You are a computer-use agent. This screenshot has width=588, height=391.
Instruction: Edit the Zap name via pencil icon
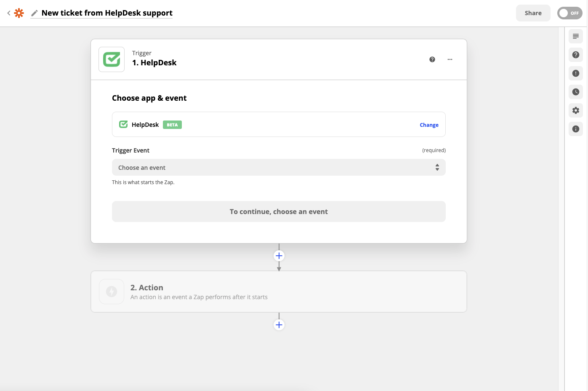(x=35, y=13)
